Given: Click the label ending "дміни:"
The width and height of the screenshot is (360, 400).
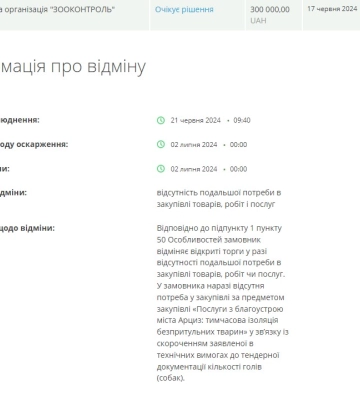Looking at the screenshot, I should [x=13, y=193].
